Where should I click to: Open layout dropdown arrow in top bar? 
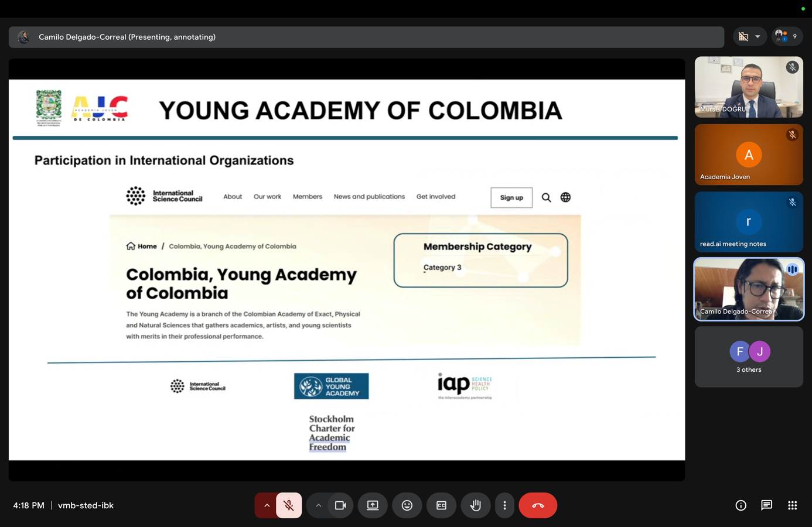758,37
